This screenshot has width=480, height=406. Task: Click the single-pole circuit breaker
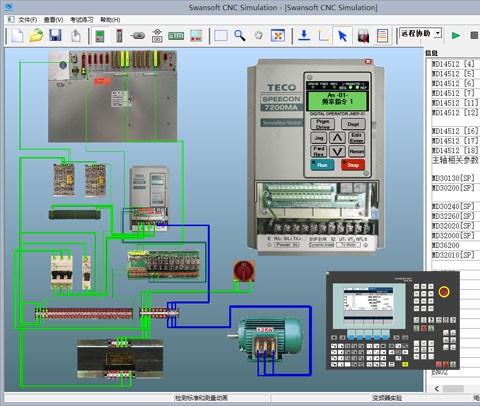coord(86,272)
